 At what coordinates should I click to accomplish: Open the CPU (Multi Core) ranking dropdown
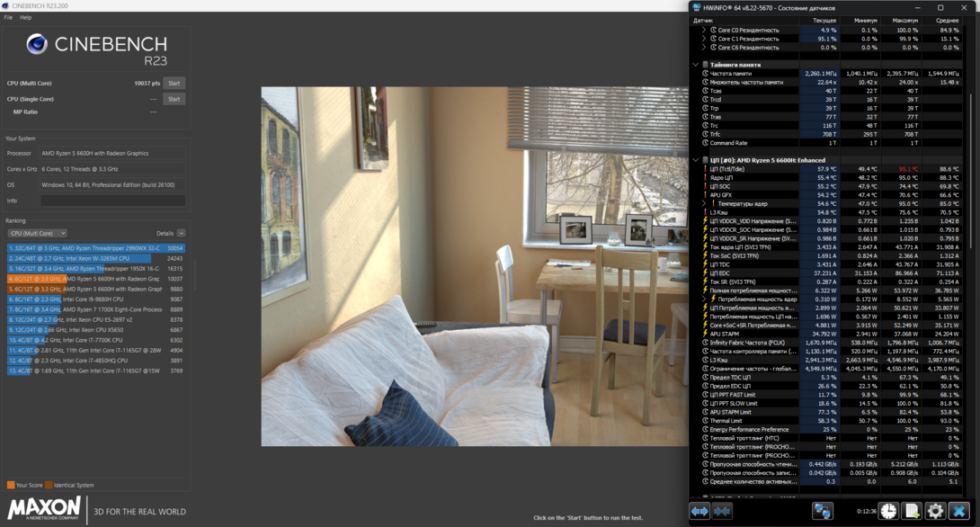point(37,233)
